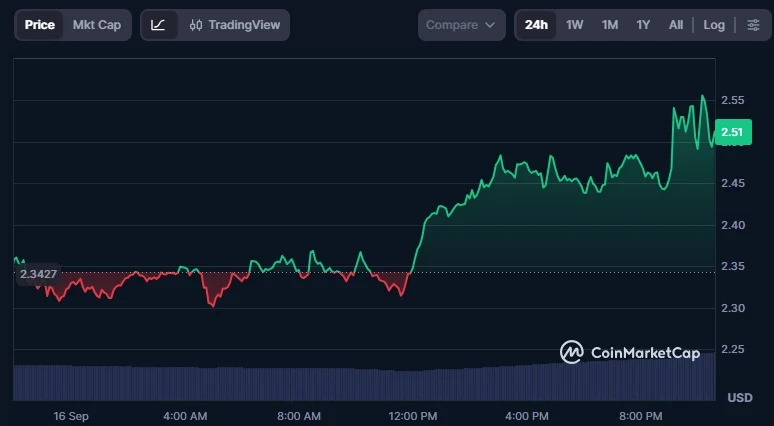Screen dimensions: 774x426
Task: Click the USD currency label
Action: pos(740,397)
